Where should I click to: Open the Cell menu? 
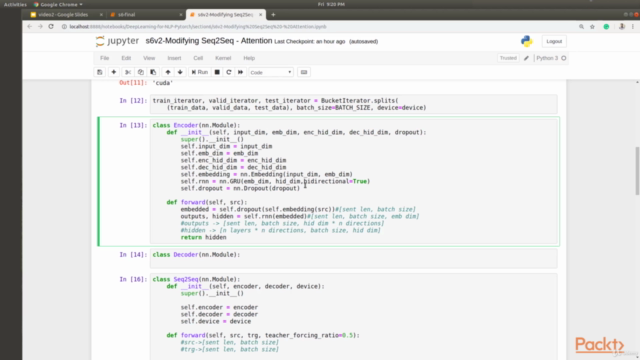(x=198, y=58)
